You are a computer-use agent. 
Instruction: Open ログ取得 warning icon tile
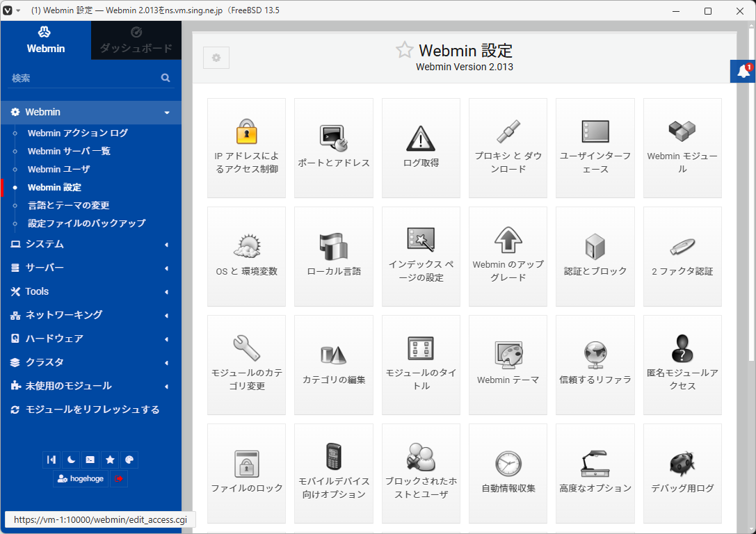click(421, 148)
